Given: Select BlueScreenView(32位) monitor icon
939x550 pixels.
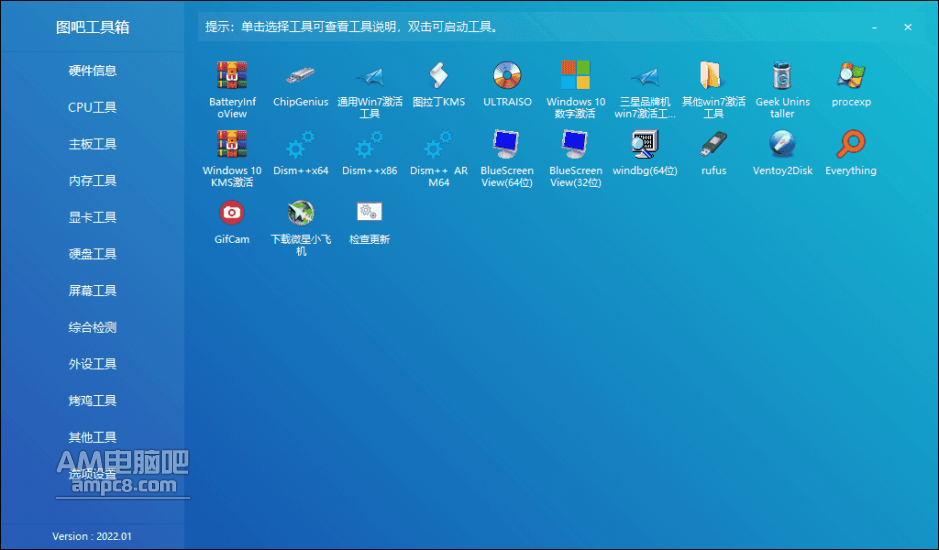Looking at the screenshot, I should [575, 144].
